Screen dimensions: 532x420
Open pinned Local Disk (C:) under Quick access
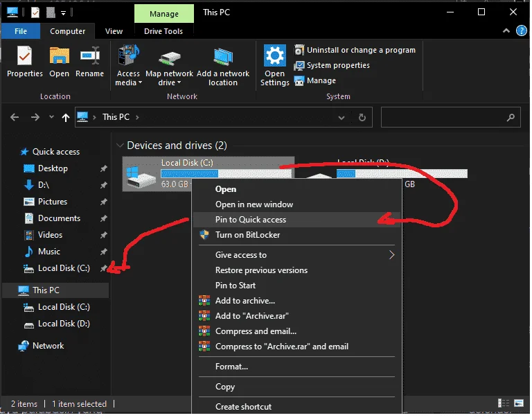[x=64, y=268]
